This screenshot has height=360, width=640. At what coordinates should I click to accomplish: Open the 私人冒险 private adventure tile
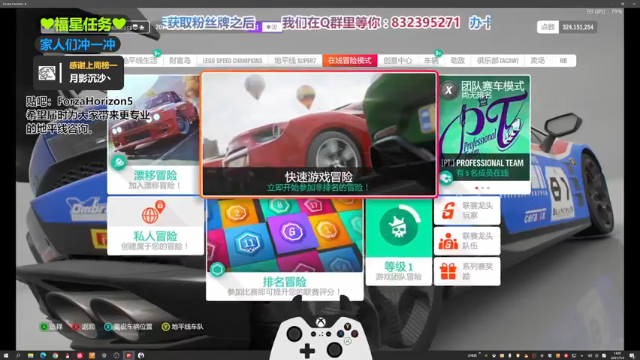click(155, 226)
